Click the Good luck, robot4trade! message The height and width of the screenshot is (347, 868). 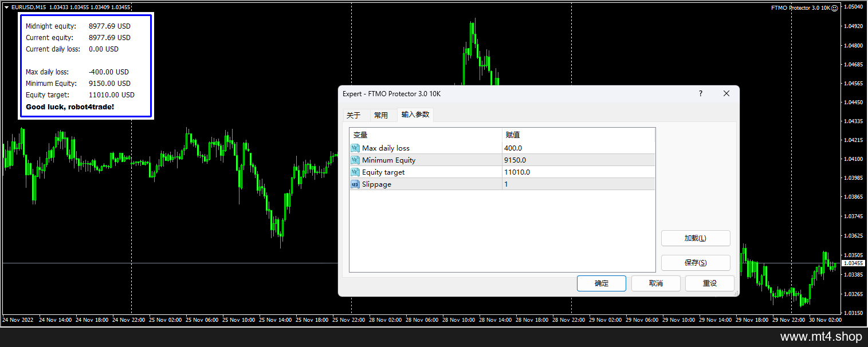pos(70,107)
